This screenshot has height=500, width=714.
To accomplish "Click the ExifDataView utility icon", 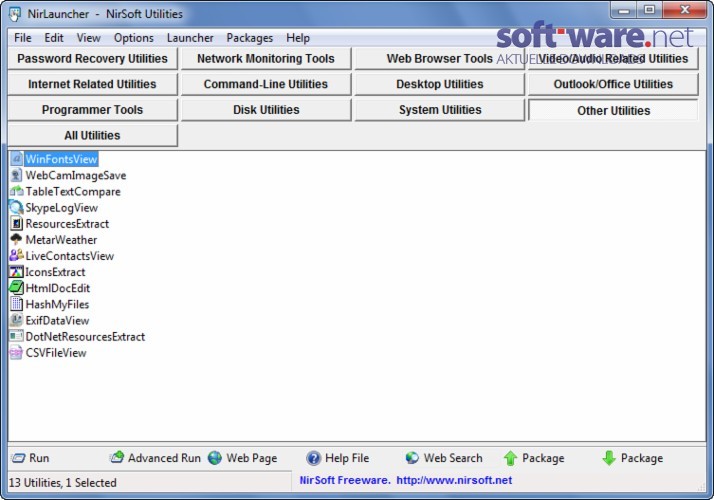I will pos(16,320).
